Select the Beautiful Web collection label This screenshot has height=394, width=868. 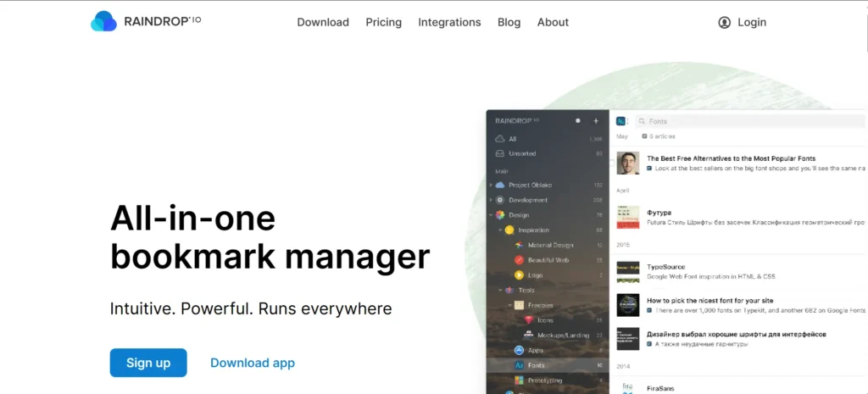(548, 260)
